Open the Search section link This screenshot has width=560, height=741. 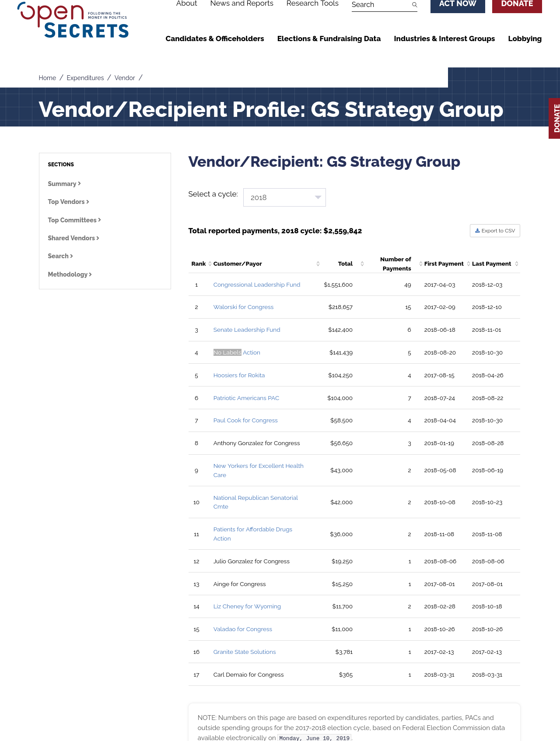click(60, 256)
